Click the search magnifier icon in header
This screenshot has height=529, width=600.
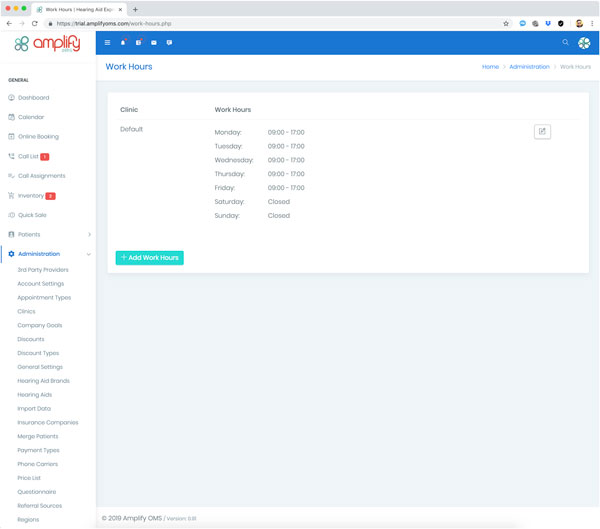(x=565, y=43)
